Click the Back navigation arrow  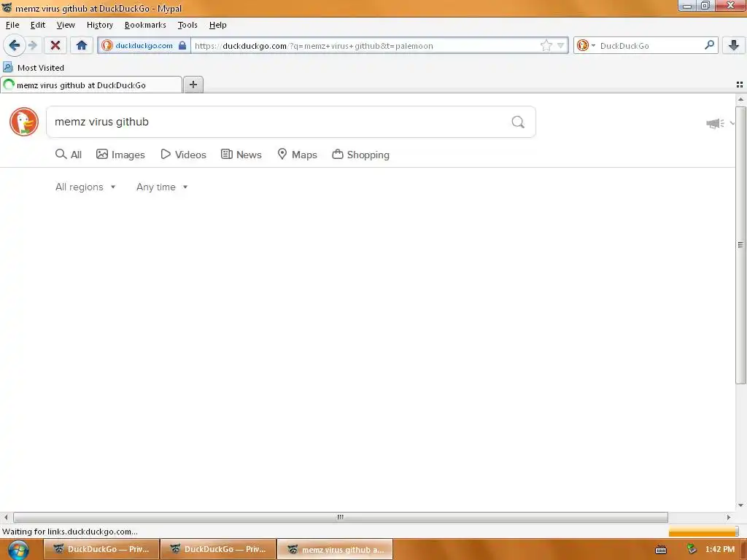click(x=15, y=45)
